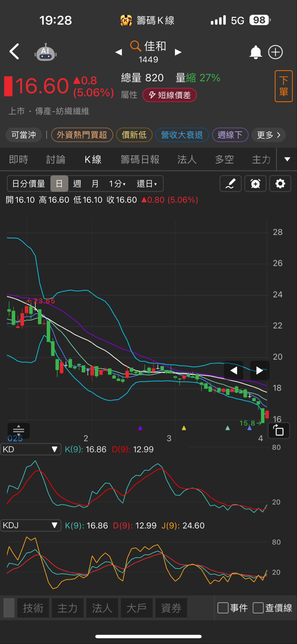Viewport: 297px width, 644px height.
Task: Enable the 事件 checkbox
Action: (x=223, y=608)
